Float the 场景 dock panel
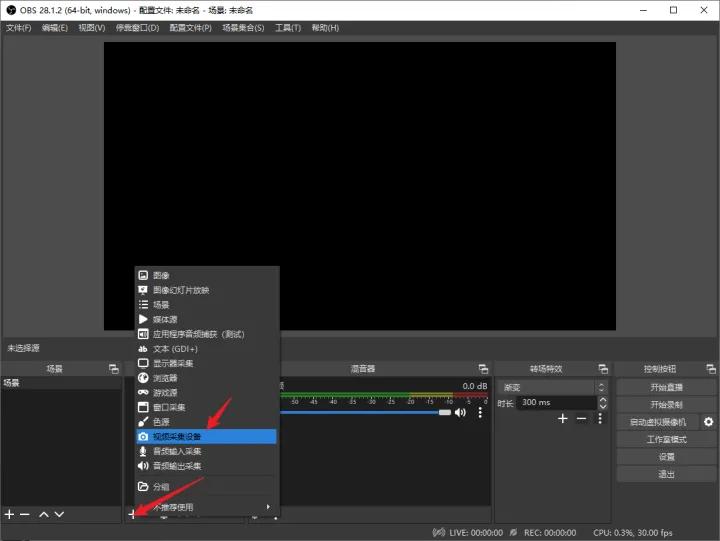 pyautogui.click(x=113, y=369)
